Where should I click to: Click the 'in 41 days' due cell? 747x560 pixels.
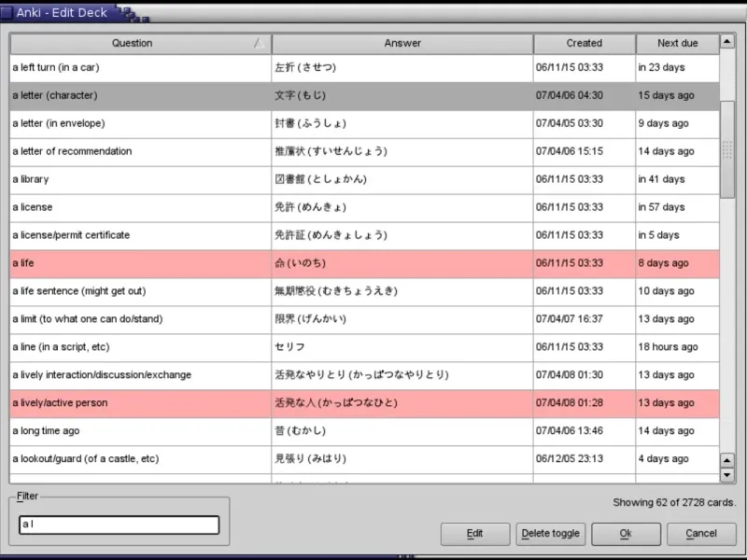(x=678, y=179)
